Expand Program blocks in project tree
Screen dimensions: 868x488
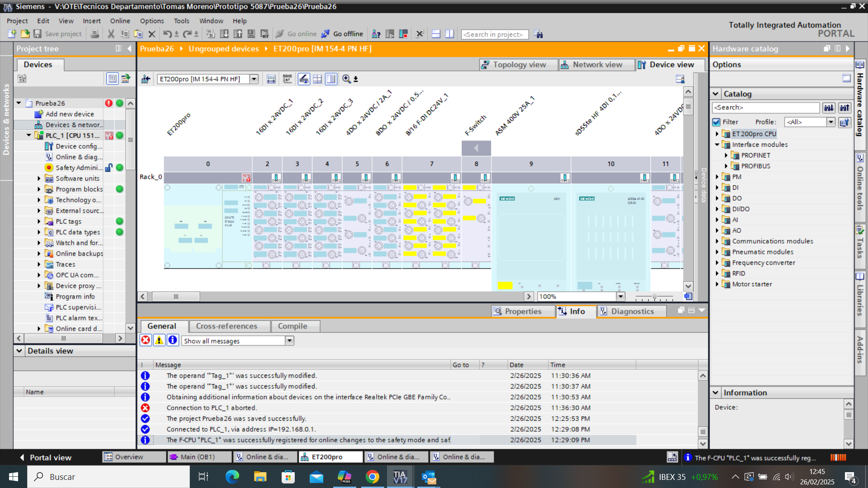pos(39,189)
